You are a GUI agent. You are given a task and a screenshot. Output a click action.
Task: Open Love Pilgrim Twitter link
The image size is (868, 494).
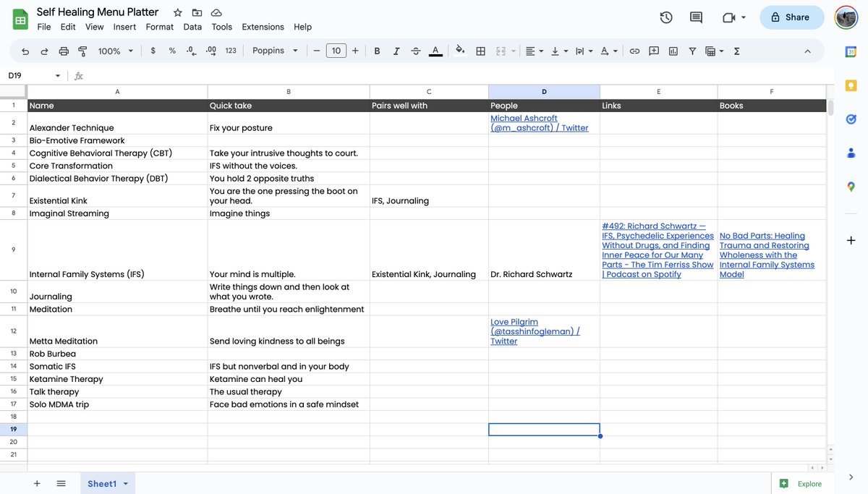coord(536,331)
